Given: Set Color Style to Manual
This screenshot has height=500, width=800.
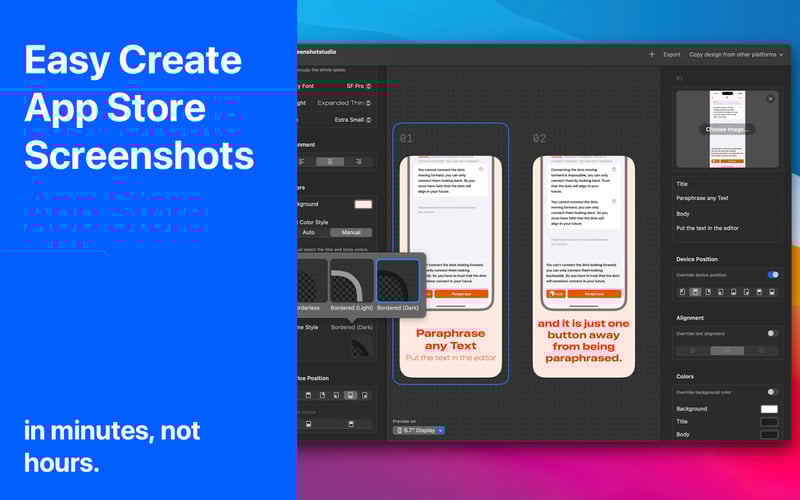Looking at the screenshot, I should click(351, 232).
